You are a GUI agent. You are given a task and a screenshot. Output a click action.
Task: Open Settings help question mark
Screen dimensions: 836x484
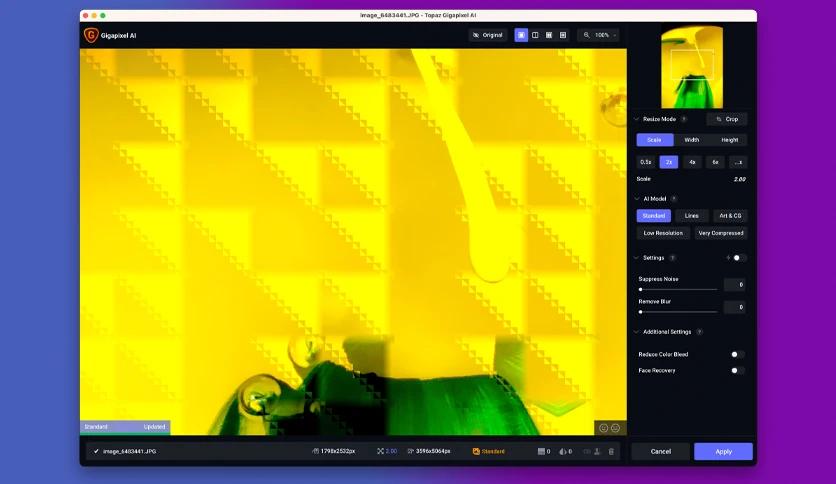tap(672, 258)
